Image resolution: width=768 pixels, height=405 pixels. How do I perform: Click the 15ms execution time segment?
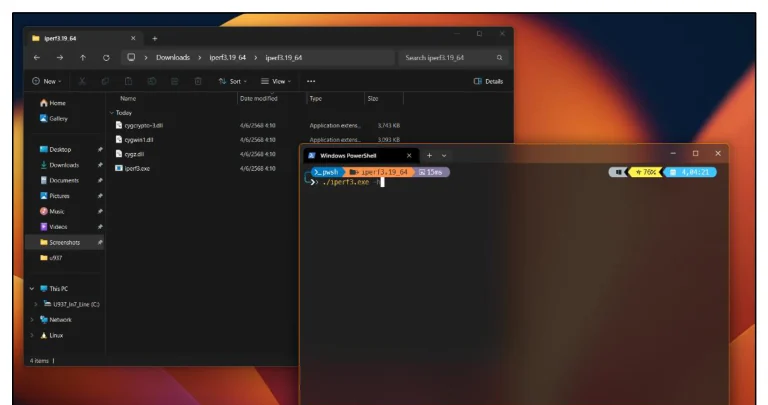pos(431,172)
